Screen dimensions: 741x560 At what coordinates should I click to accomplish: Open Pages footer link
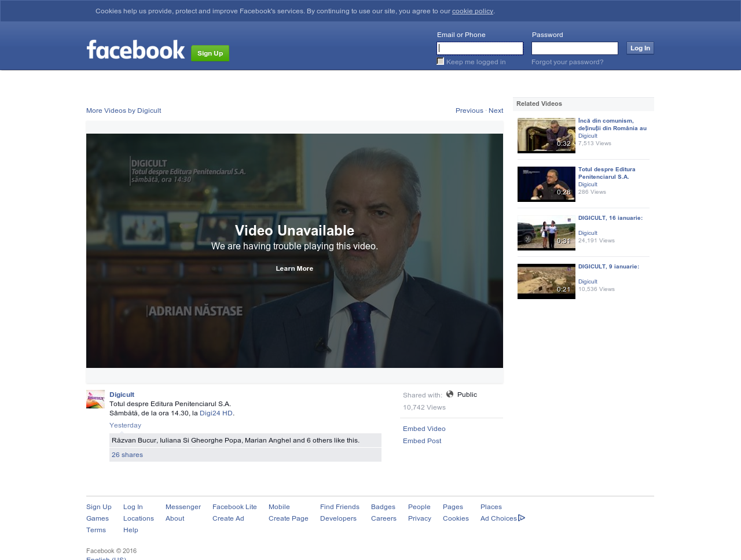[x=453, y=507]
